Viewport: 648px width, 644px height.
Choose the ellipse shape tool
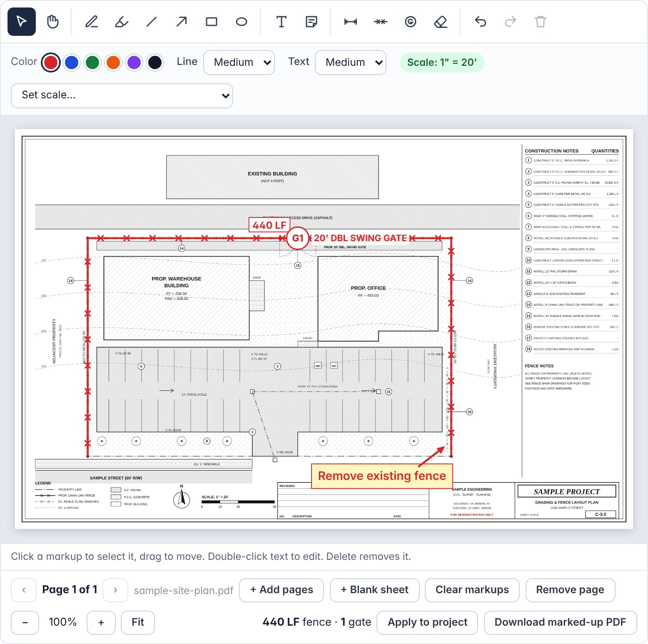pos(242,22)
